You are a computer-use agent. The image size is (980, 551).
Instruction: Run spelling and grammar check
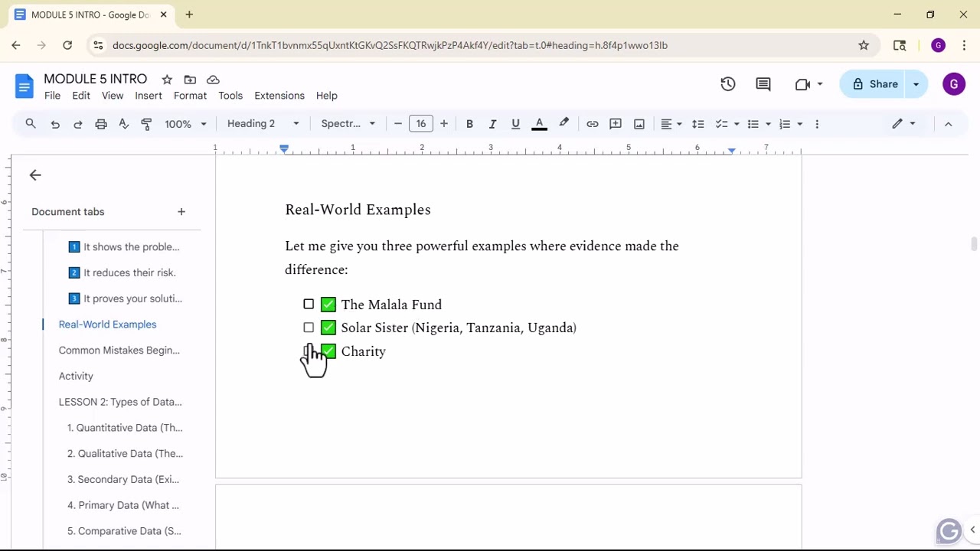tap(124, 124)
